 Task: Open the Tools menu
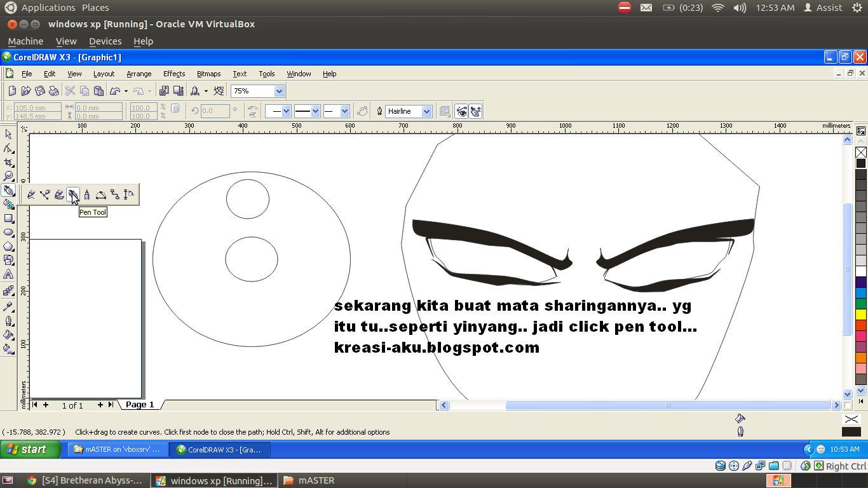click(267, 74)
